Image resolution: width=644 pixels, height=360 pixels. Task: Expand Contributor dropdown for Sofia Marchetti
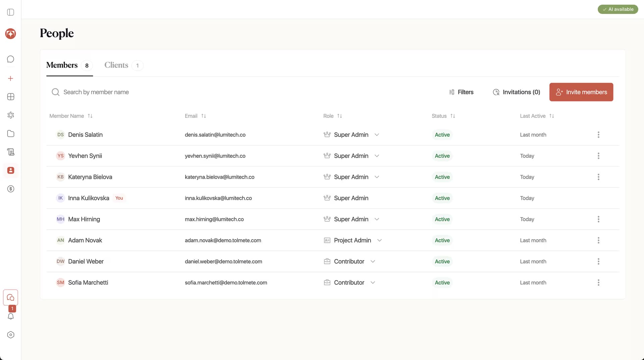pyautogui.click(x=373, y=283)
